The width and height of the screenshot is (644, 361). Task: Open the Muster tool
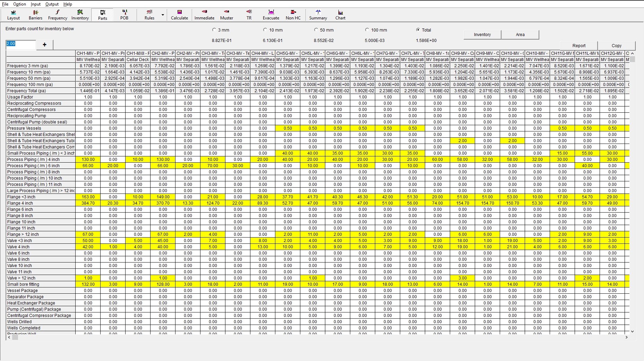[226, 15]
